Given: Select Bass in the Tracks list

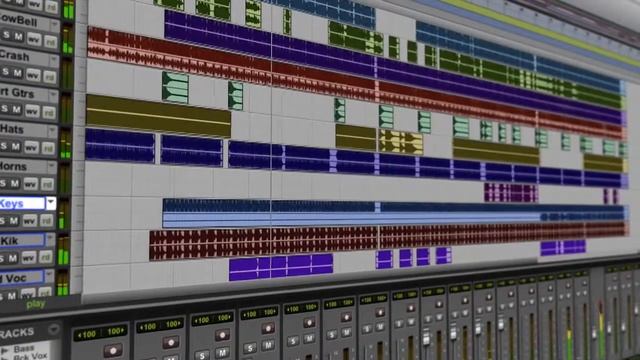Looking at the screenshot, I should [24, 349].
